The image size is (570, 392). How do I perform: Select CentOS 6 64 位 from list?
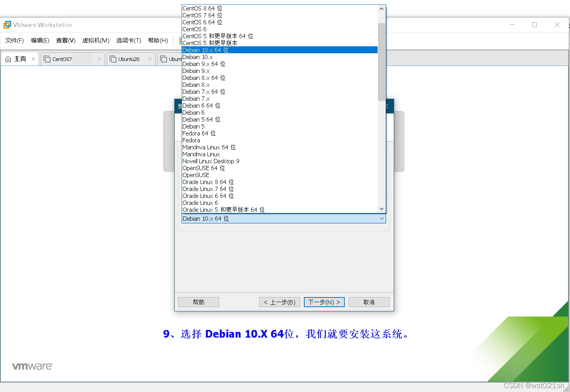[x=280, y=22]
